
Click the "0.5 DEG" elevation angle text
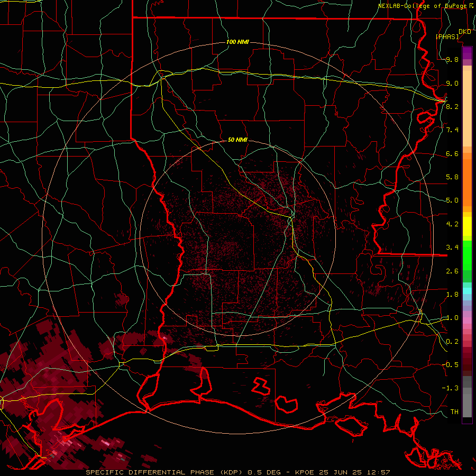pyautogui.click(x=263, y=472)
